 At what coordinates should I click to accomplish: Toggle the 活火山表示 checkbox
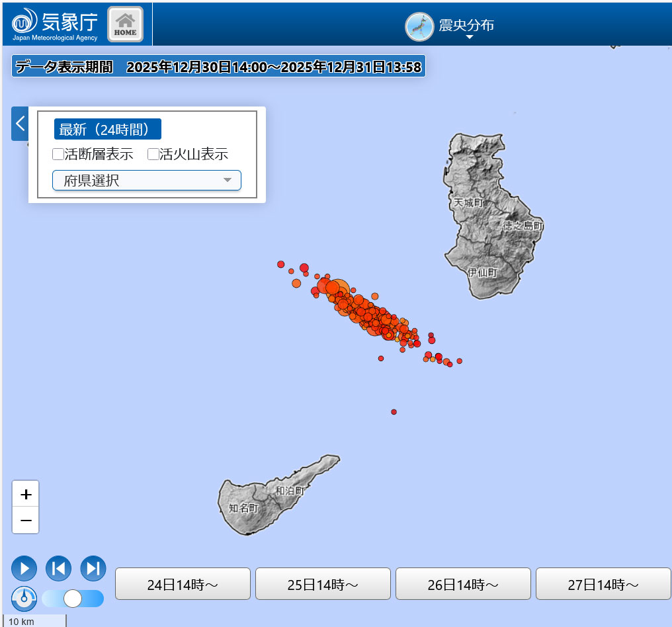pyautogui.click(x=153, y=154)
